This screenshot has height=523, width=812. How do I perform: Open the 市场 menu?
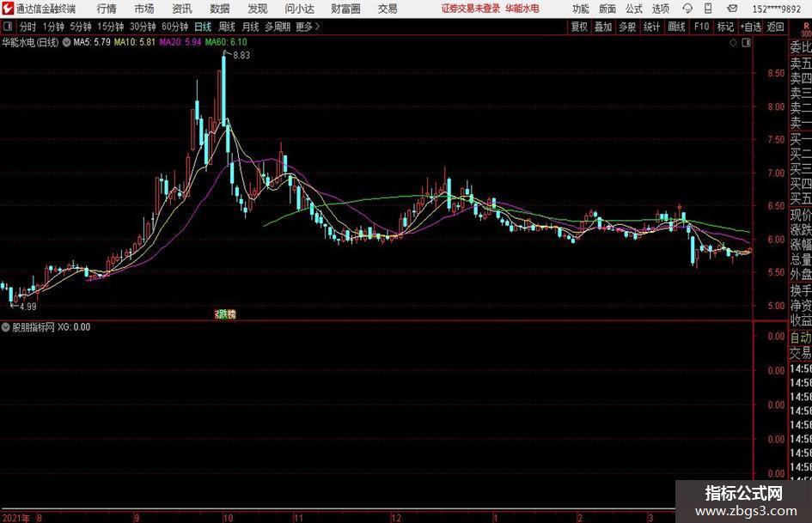(144, 9)
